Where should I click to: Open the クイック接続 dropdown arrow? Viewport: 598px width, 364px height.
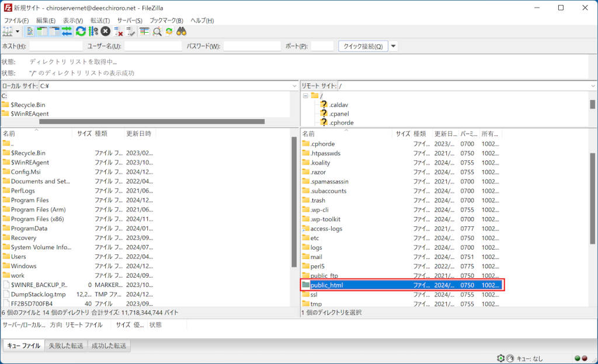pyautogui.click(x=392, y=45)
